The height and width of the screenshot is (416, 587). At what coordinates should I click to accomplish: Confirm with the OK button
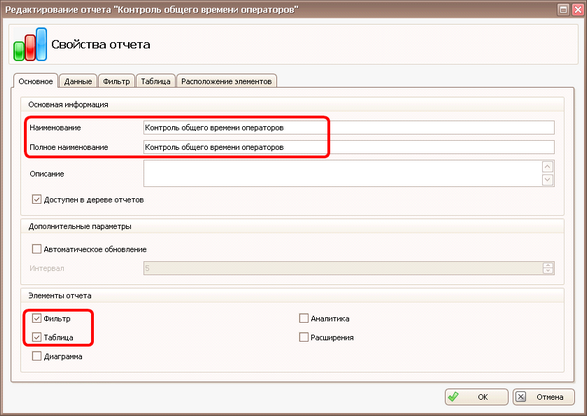click(x=477, y=397)
